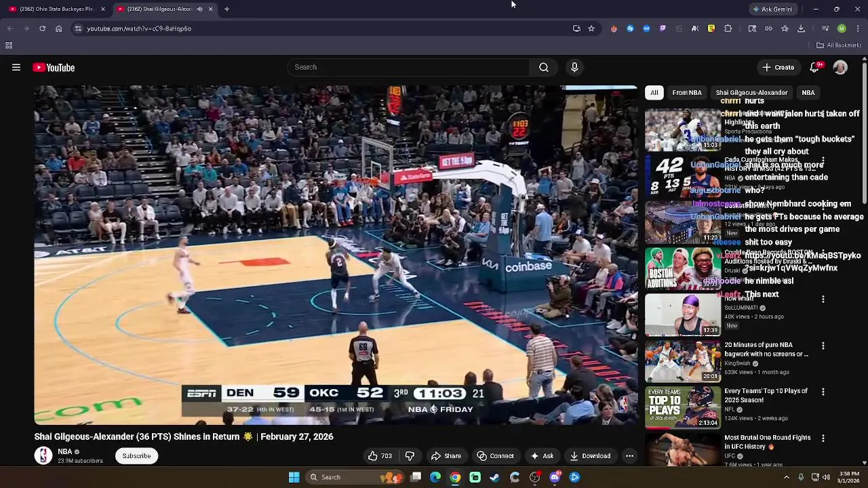Select the All filter chip
This screenshot has width=868, height=488.
[x=654, y=92]
